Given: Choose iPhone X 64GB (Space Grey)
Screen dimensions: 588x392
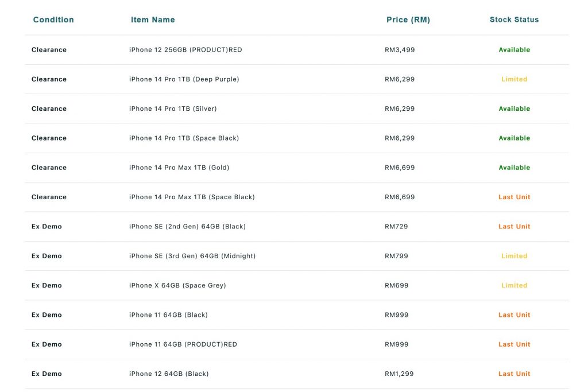Looking at the screenshot, I should click(x=178, y=286).
